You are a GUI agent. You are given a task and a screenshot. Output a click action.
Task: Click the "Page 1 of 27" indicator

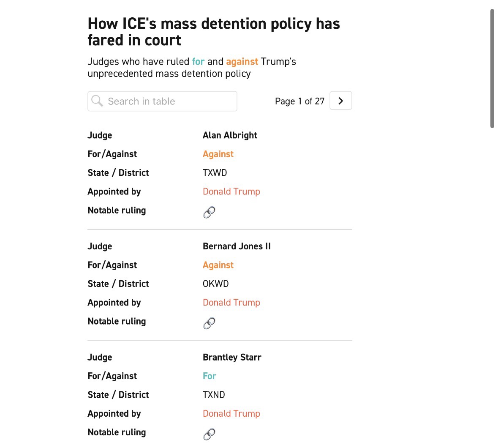click(299, 101)
